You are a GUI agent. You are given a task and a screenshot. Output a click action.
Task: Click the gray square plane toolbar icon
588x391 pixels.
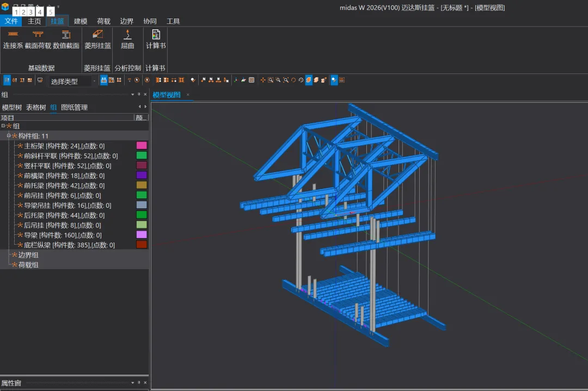[252, 80]
